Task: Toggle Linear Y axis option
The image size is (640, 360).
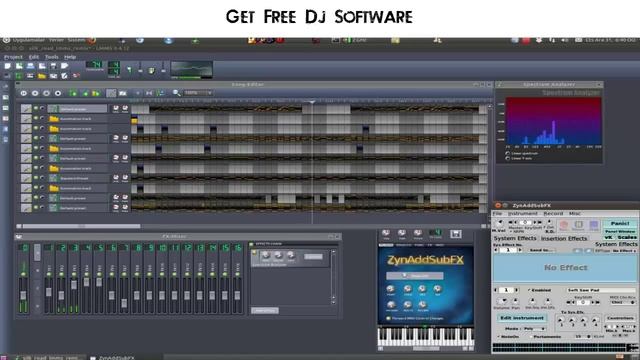Action: [508, 158]
